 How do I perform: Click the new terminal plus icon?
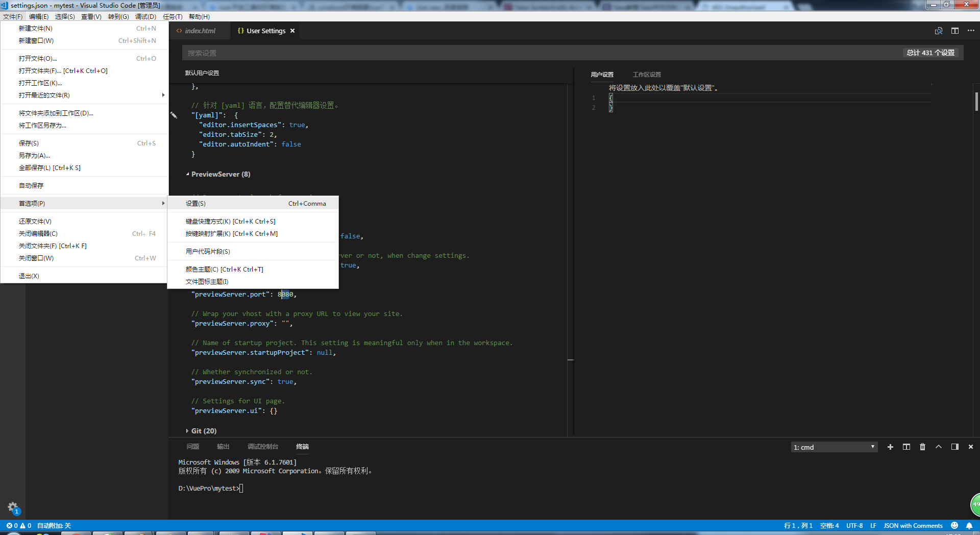890,447
